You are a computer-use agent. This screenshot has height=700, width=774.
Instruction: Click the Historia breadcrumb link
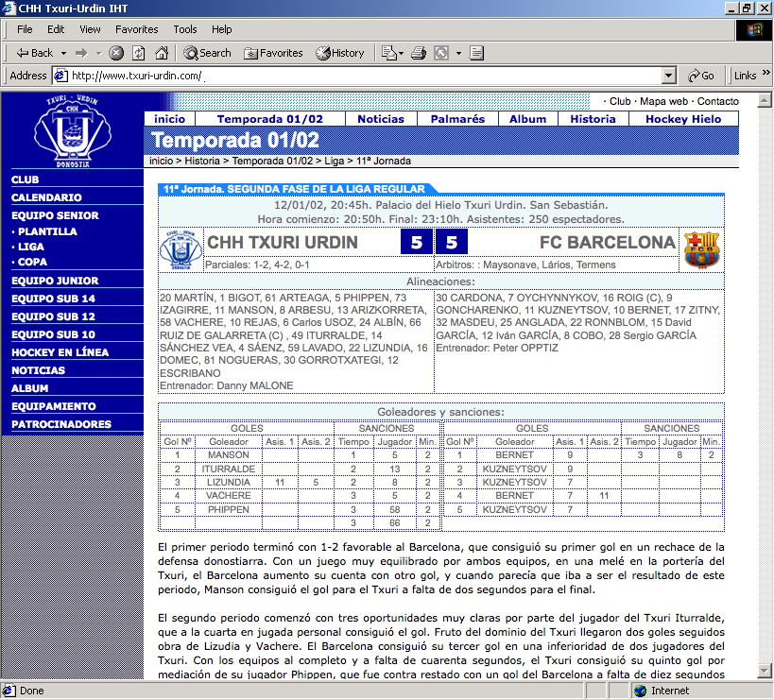[x=202, y=161]
